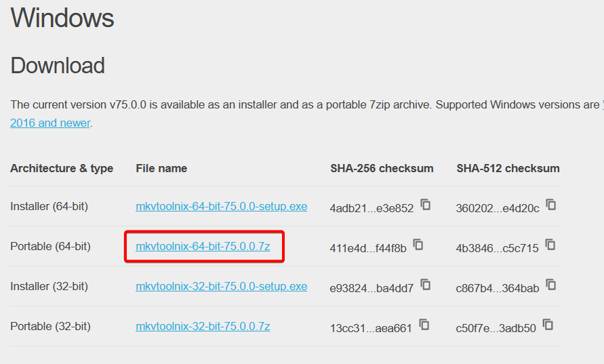Viewport: 604px width, 364px height.
Task: Download mkvtoolnix-32-bit-75.0.0.7z portable archive
Action: tap(203, 327)
